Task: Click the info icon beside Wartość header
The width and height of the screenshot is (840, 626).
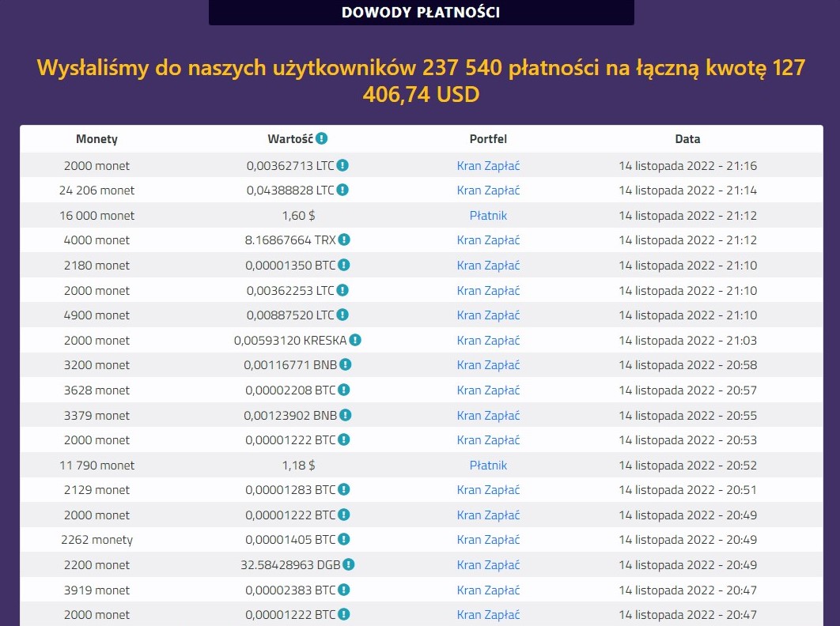Action: [321, 138]
